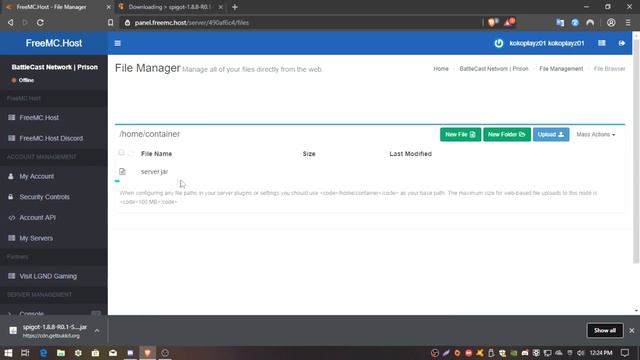
Task: Open the browser main menu icon
Action: 628,22
